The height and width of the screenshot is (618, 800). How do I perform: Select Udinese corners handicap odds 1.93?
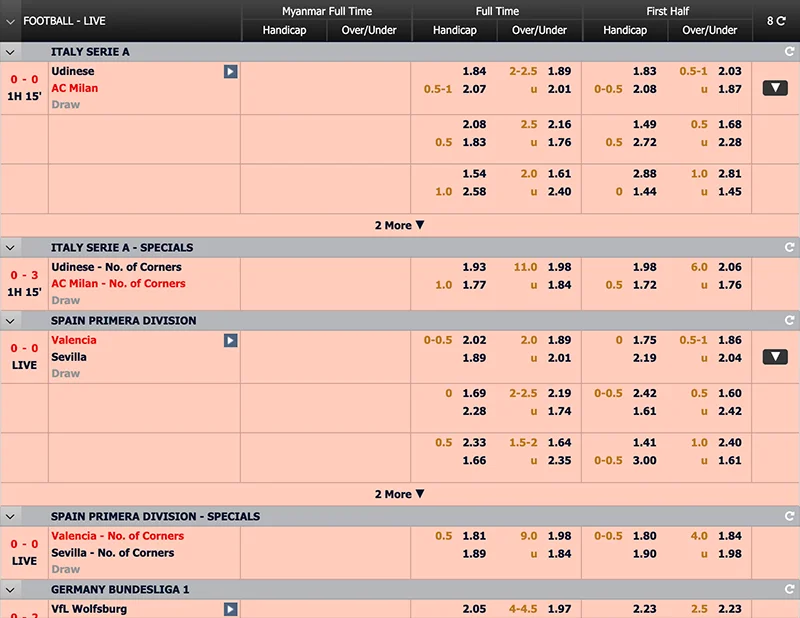[474, 267]
